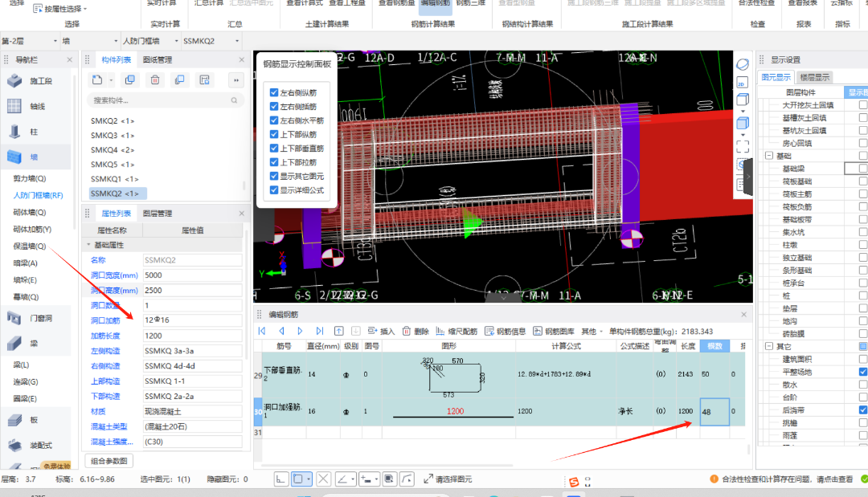This screenshot has height=497, width=868.
Task: Select the 属性列表 tab
Action: click(x=117, y=214)
